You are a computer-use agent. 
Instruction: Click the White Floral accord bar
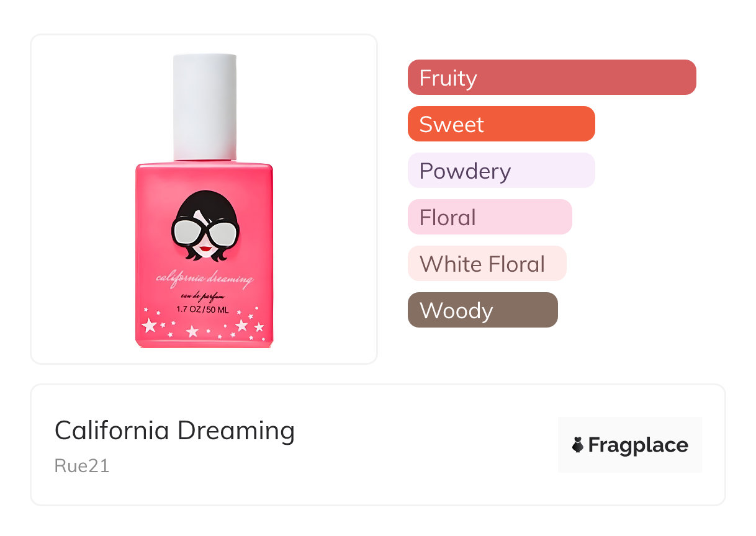click(x=487, y=264)
